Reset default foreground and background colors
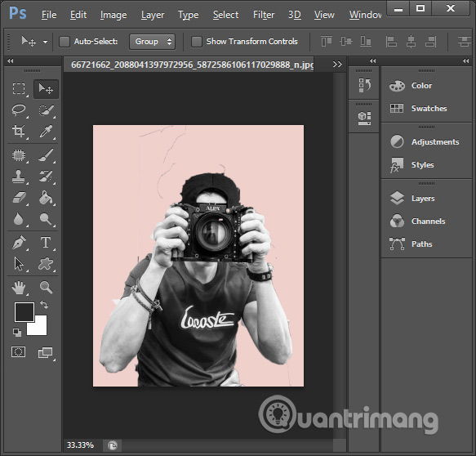476x456 pixels. (x=17, y=333)
